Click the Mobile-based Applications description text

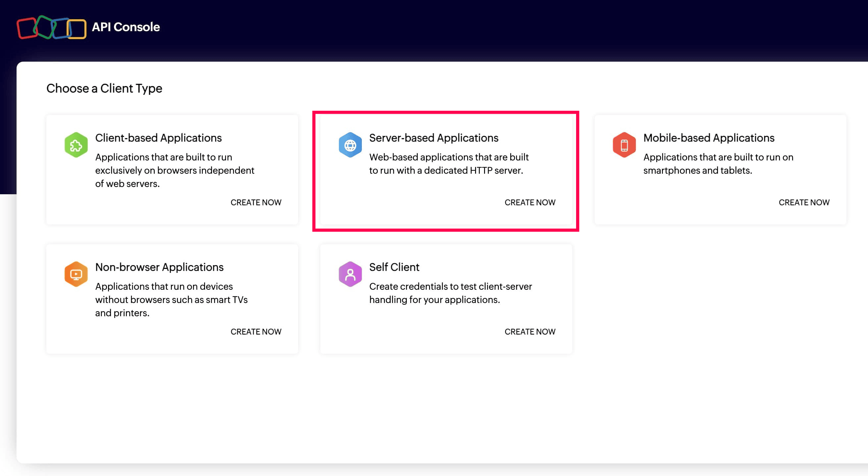tap(718, 164)
